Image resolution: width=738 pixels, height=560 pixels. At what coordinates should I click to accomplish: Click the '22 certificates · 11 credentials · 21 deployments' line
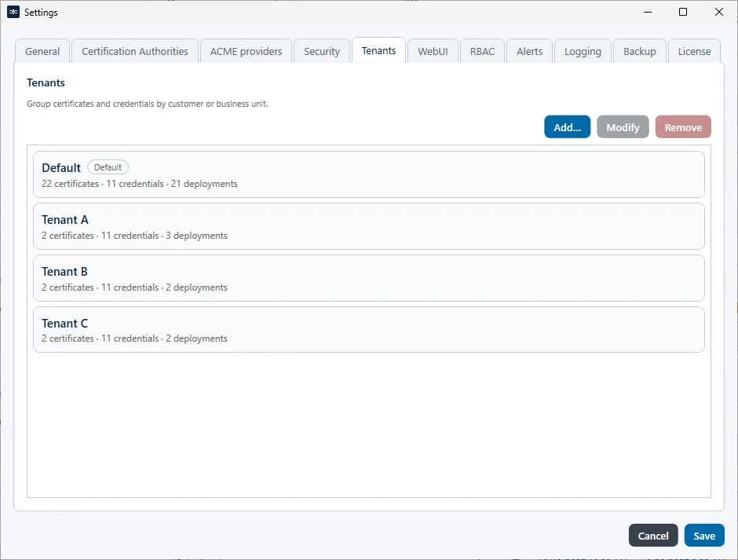click(x=139, y=184)
